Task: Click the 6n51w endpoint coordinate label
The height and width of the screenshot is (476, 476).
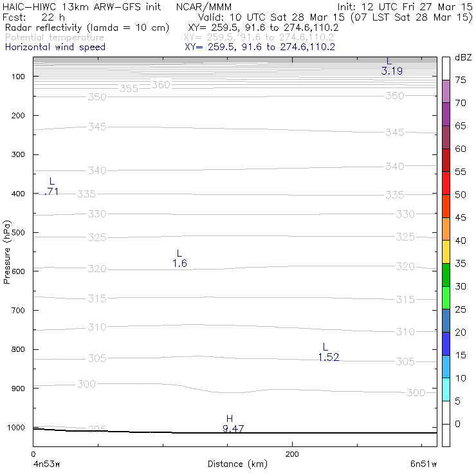Action: [x=423, y=464]
